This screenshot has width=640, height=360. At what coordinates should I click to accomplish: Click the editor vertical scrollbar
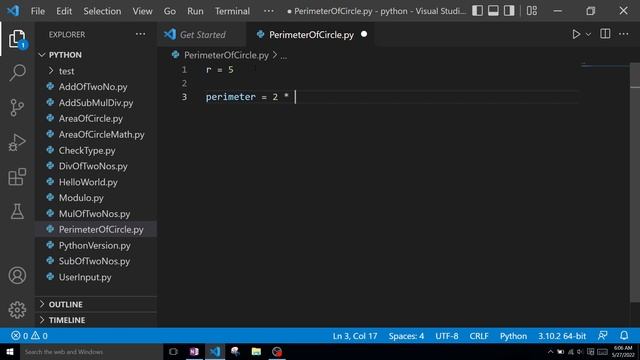(x=635, y=183)
